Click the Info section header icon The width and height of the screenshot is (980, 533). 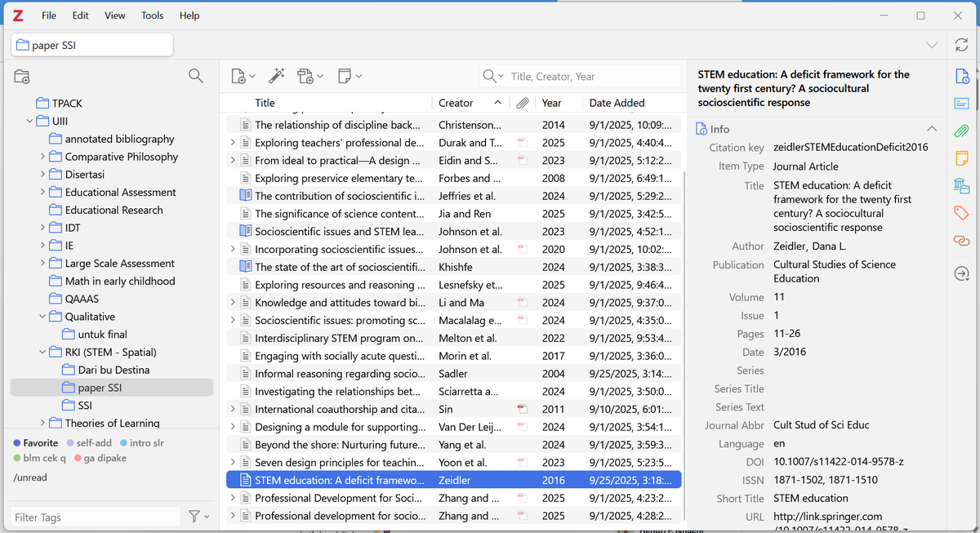point(701,129)
